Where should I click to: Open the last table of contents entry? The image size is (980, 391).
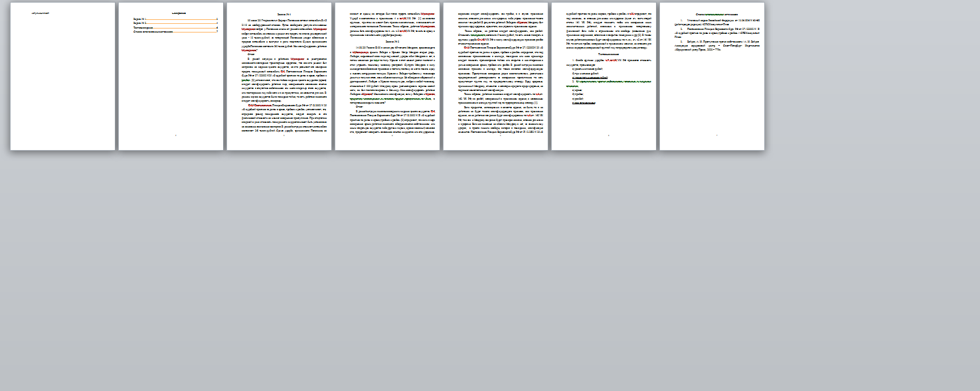[175, 31]
